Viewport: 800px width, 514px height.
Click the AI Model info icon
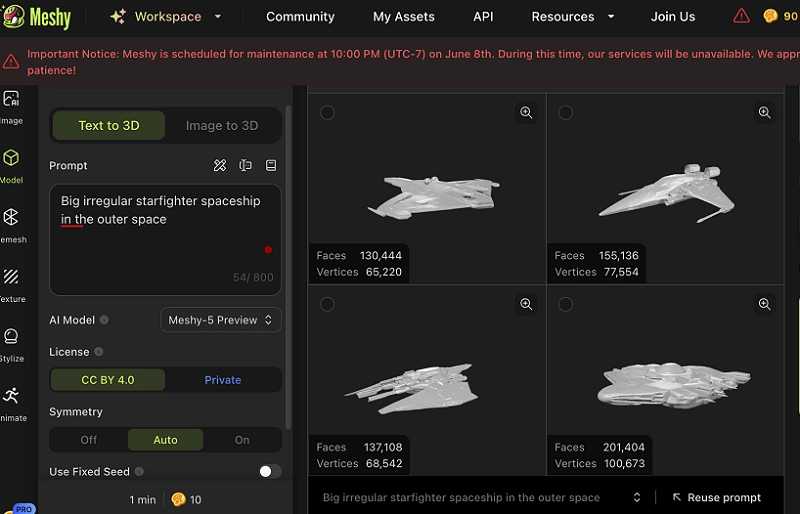tap(104, 320)
